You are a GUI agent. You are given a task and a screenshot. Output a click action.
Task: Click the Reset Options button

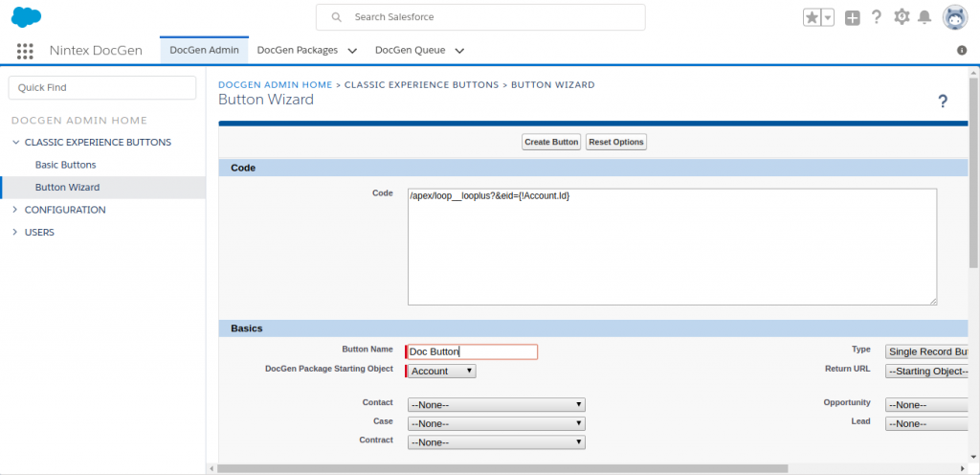point(616,142)
